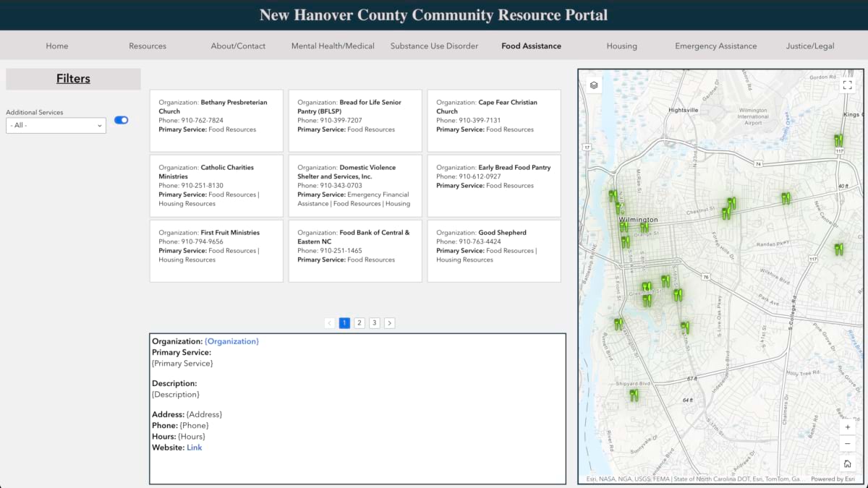Toggle the Additional Services filter switch
Screen dimensions: 868x488
point(121,120)
